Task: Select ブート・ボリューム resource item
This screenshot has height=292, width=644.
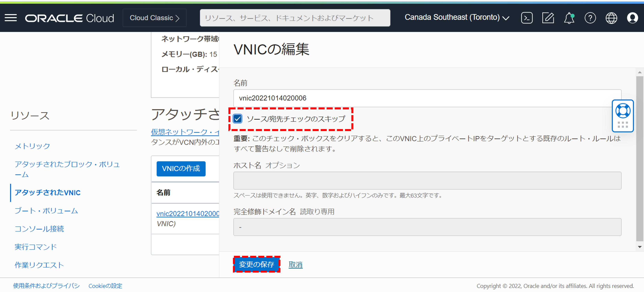Action: tap(46, 211)
